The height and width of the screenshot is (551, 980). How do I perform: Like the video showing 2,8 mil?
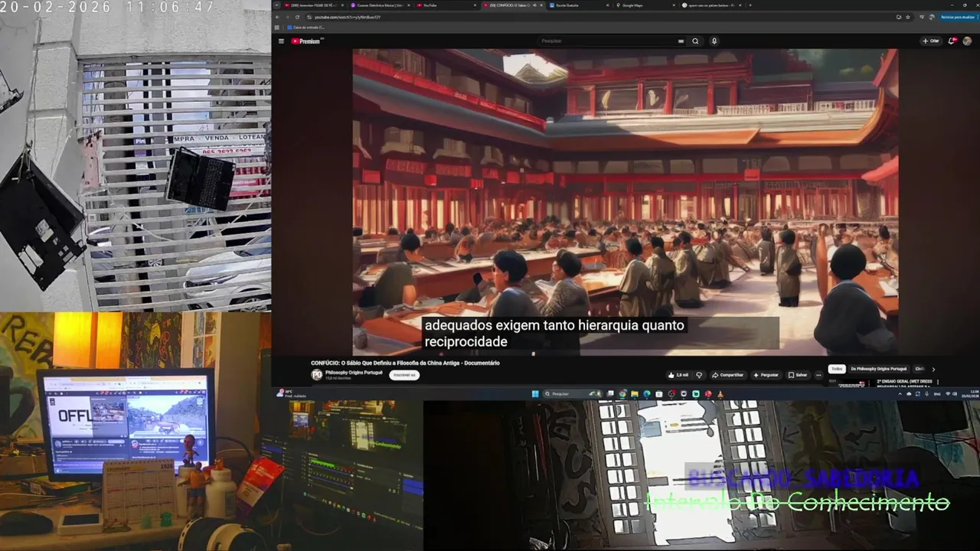tap(678, 375)
